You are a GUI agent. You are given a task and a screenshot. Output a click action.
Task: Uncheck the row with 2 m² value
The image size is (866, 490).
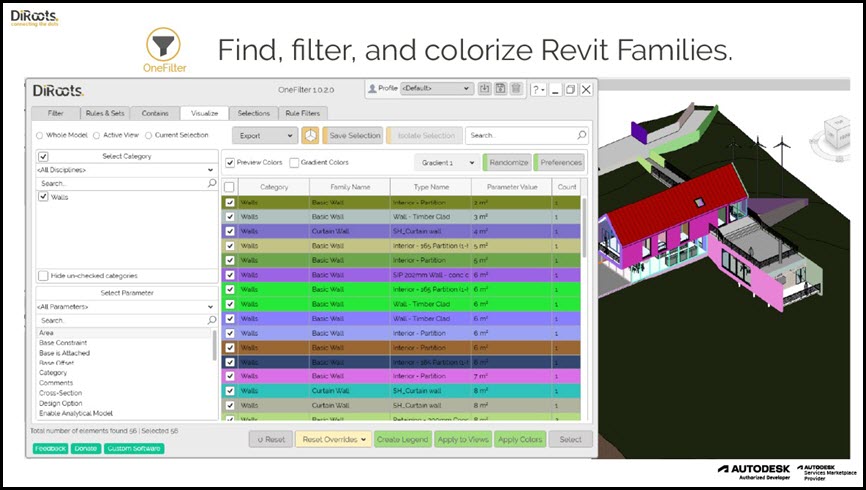[x=230, y=203]
